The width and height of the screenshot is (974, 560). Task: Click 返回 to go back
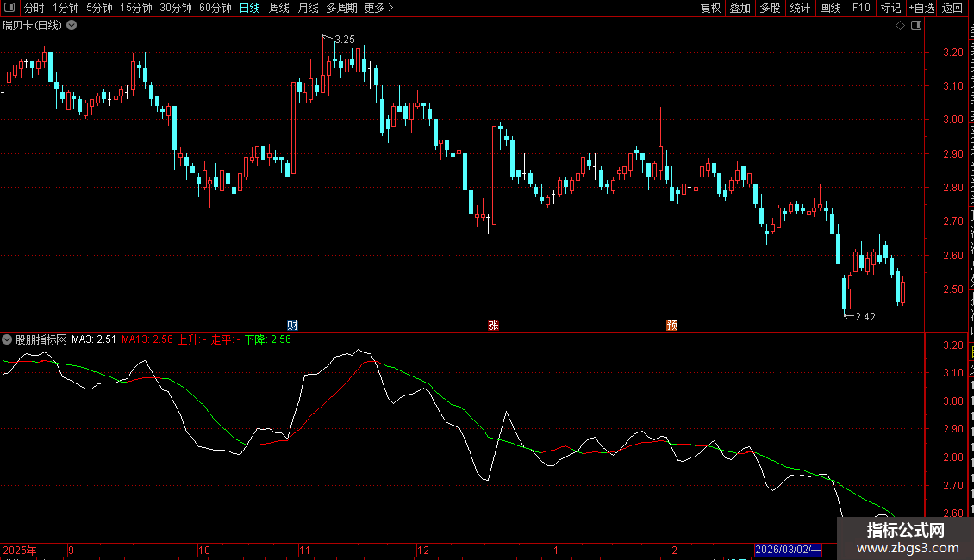952,8
